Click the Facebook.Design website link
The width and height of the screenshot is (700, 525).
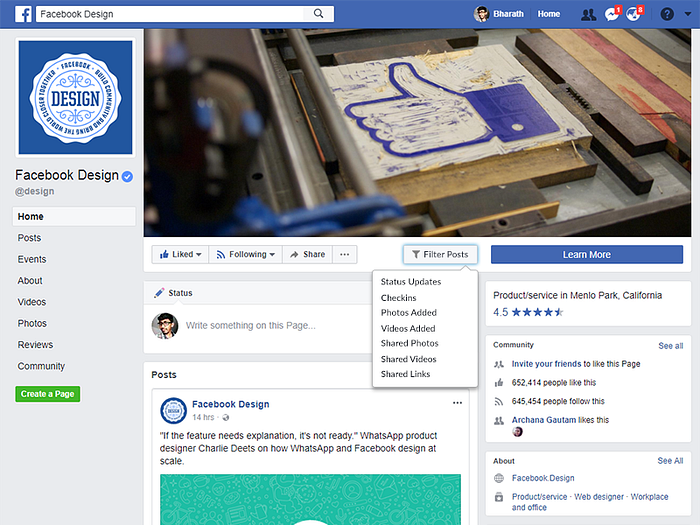pos(543,478)
